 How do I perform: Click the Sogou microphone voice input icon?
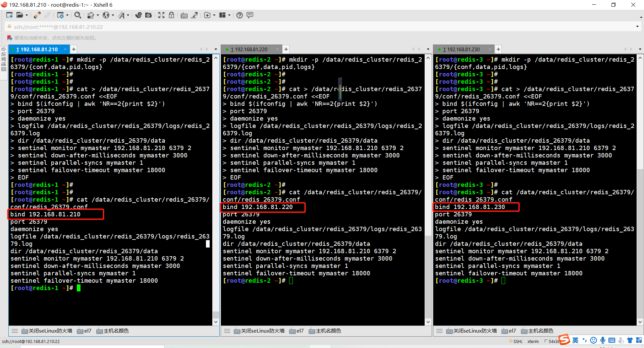click(x=603, y=340)
